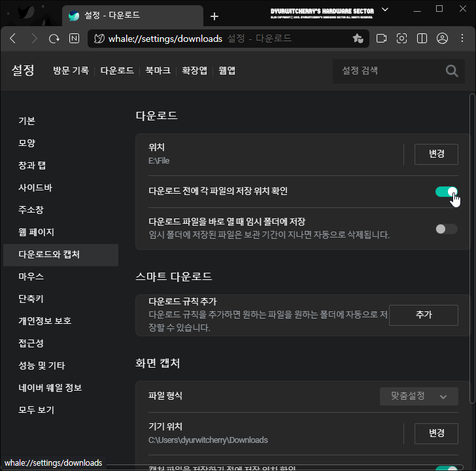Screen dimensions: 476x471
Task: Open 북마크 in the top menu
Action: point(158,71)
